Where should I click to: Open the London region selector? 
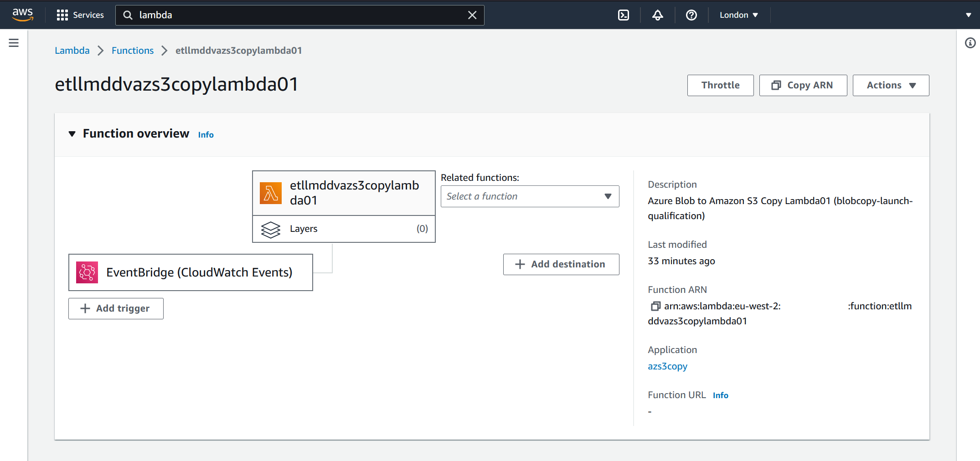[x=738, y=15]
